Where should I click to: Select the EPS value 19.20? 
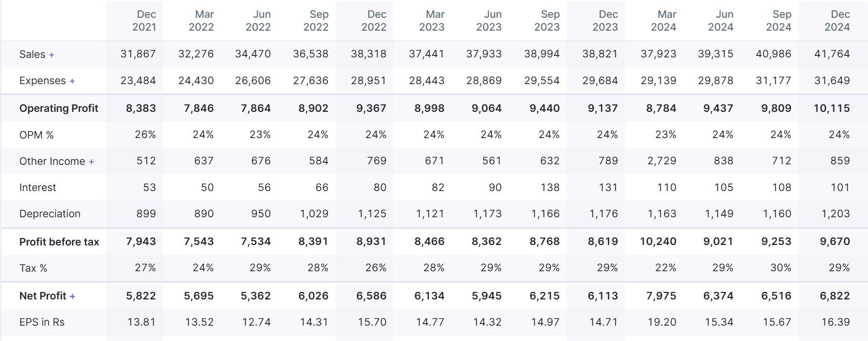click(662, 322)
